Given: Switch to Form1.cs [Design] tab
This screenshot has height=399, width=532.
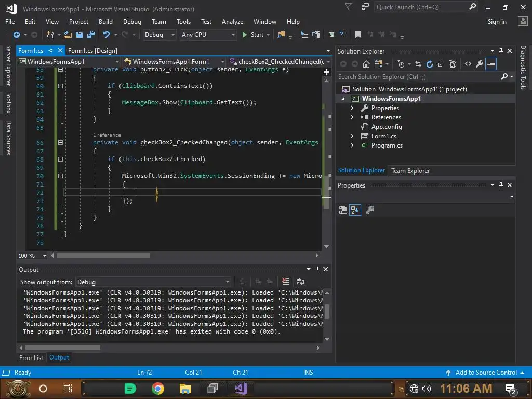Looking at the screenshot, I should click(x=92, y=51).
